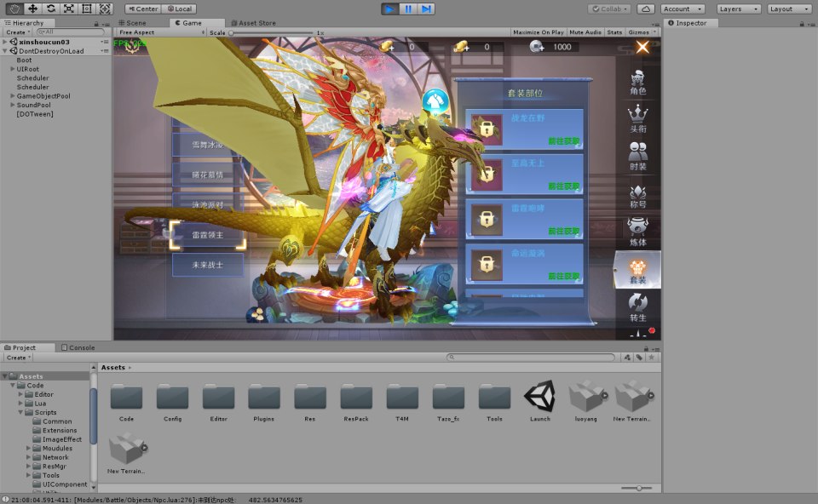818x504 pixels.
Task: Click the search-by-label tag icon in Project panel
Action: pyautogui.click(x=639, y=358)
